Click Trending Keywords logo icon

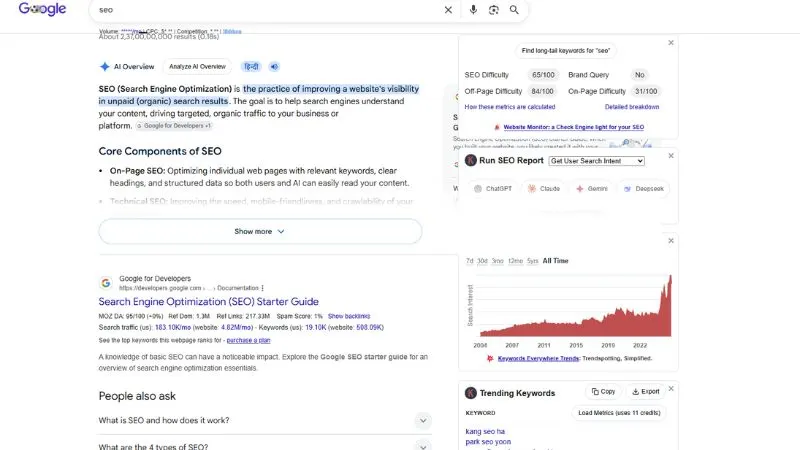470,393
